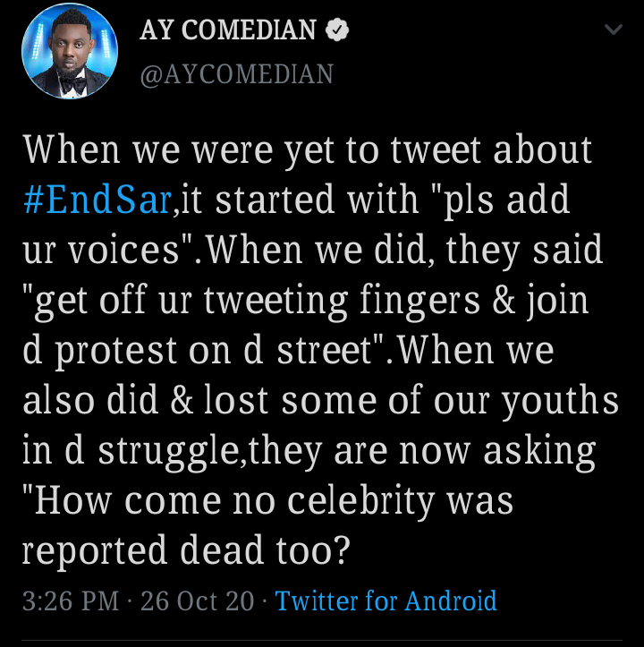Click the text "d protest on d street"
This screenshot has width=644, height=647.
pos(198,351)
